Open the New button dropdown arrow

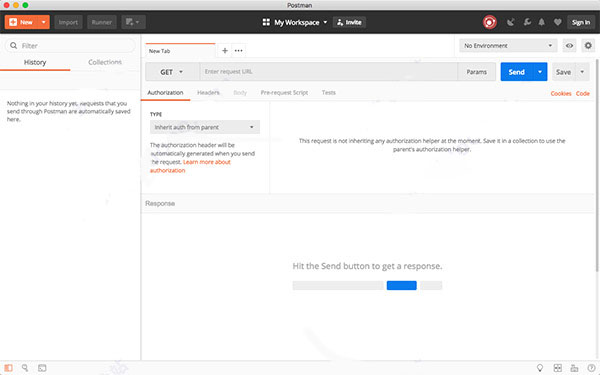pos(44,22)
